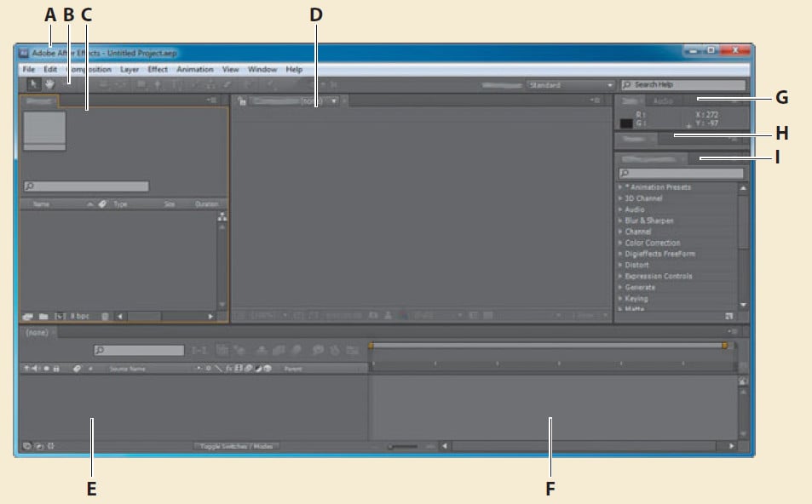812x504 pixels.
Task: Click the fx switch column icon in Timeline
Action: pyautogui.click(x=228, y=369)
